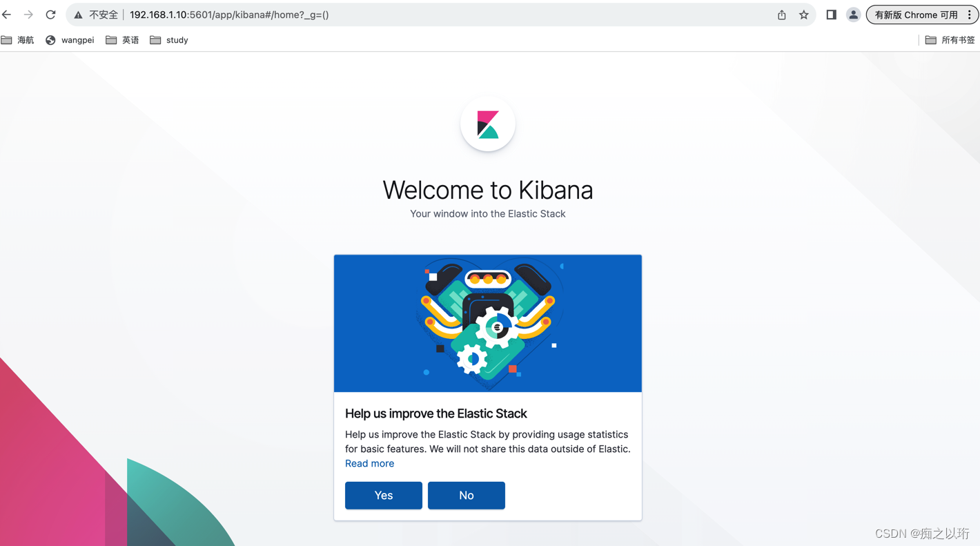
Task: Click the bookmark star icon
Action: 803,14
